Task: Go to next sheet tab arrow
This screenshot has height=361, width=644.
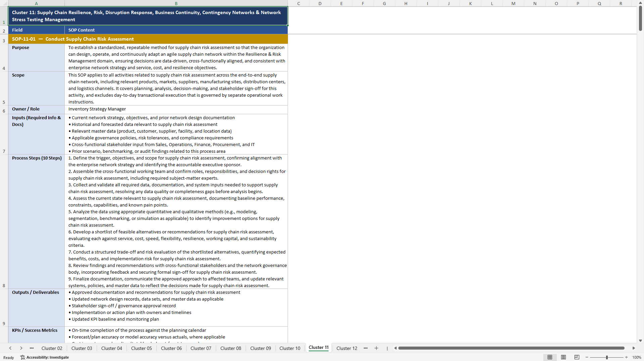Action: 21,348
